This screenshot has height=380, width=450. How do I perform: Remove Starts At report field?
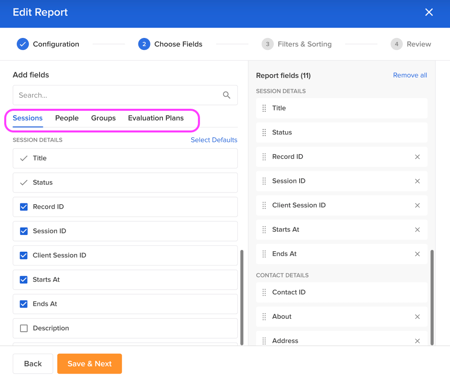point(417,230)
